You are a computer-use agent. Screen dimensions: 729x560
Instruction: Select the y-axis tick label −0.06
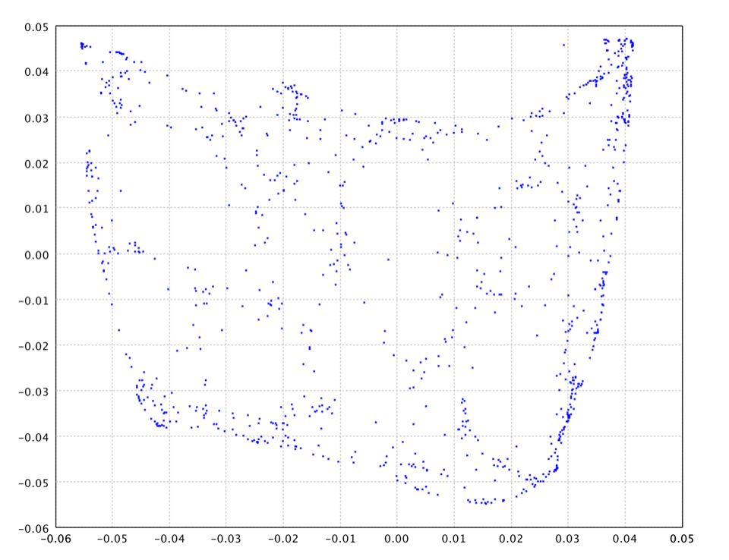33,528
